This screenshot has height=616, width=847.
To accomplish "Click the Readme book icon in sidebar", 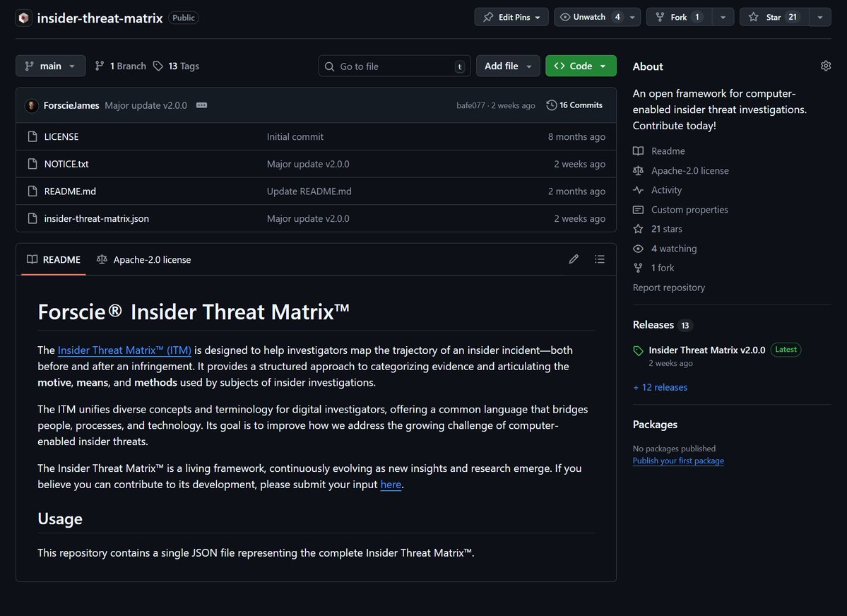I will tap(638, 150).
